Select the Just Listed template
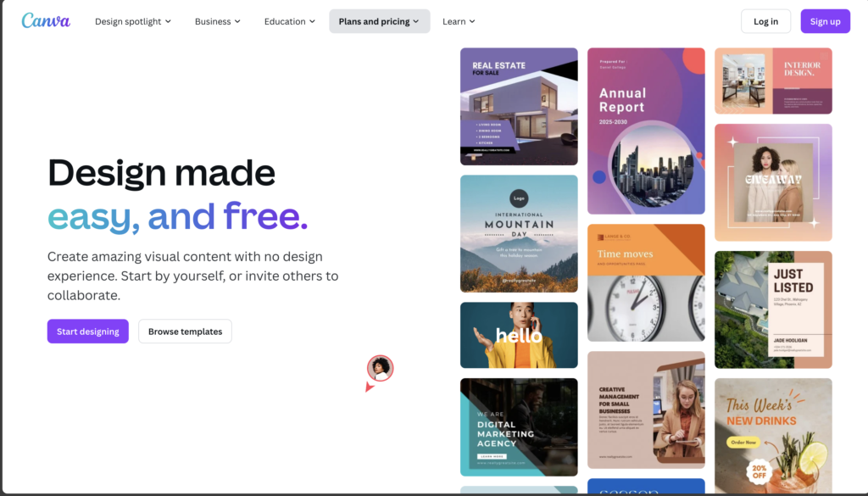 tap(773, 310)
